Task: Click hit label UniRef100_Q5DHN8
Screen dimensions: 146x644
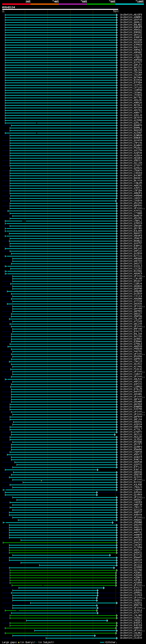Action: tap(131, 522)
